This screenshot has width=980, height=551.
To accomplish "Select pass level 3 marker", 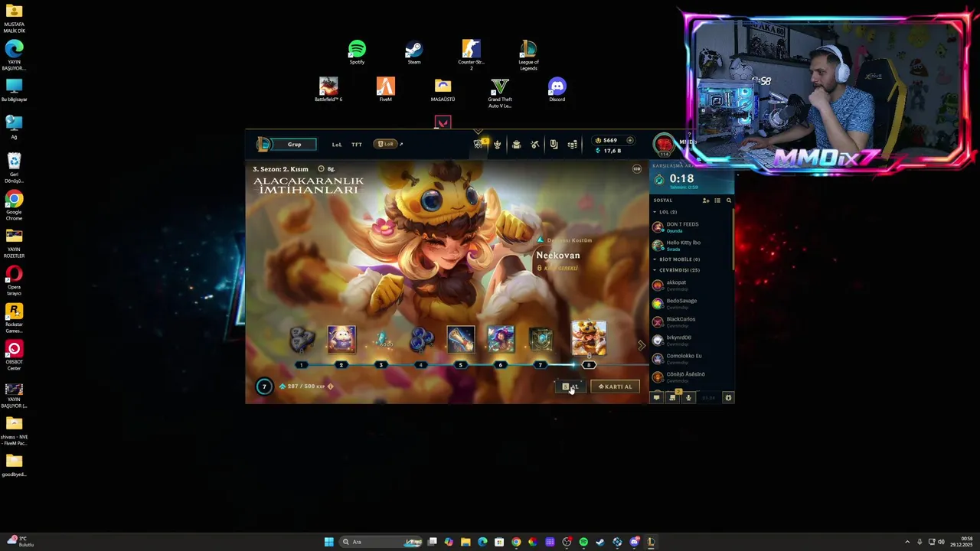I will tap(381, 365).
